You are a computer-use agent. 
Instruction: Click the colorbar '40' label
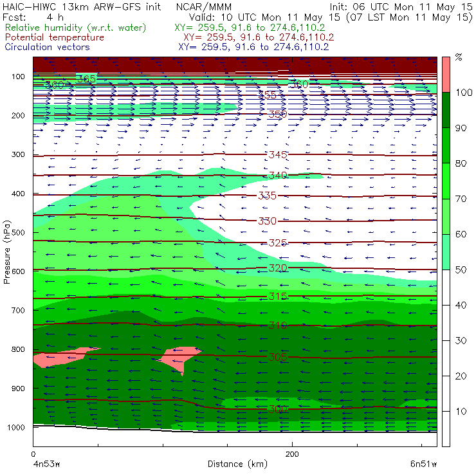pyautogui.click(x=461, y=305)
